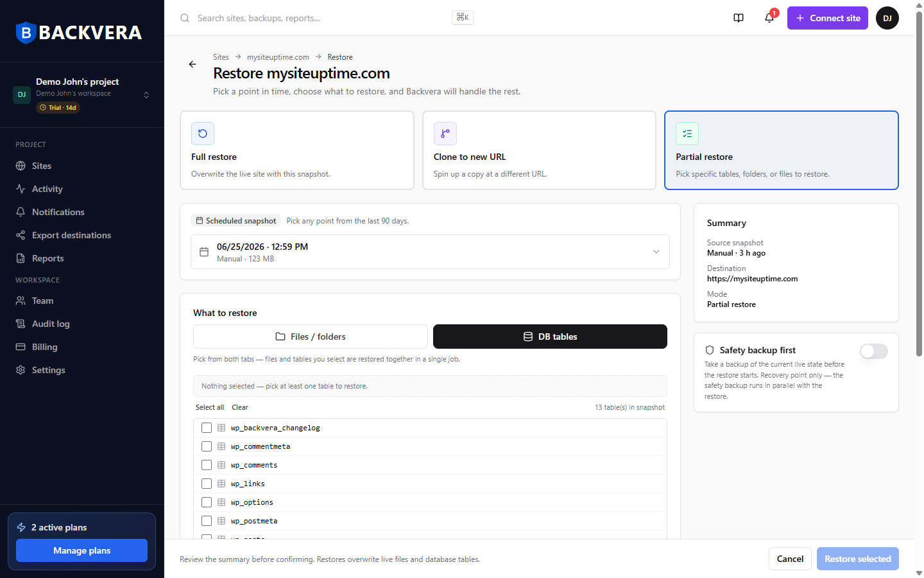
Task: Click the table icon beside wp_comments
Action: point(221,465)
